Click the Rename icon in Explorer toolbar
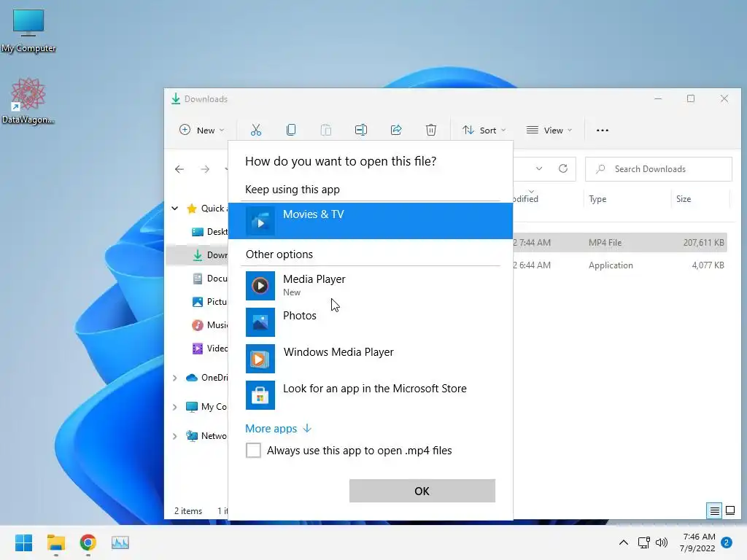Image resolution: width=747 pixels, height=560 pixels. [x=361, y=130]
